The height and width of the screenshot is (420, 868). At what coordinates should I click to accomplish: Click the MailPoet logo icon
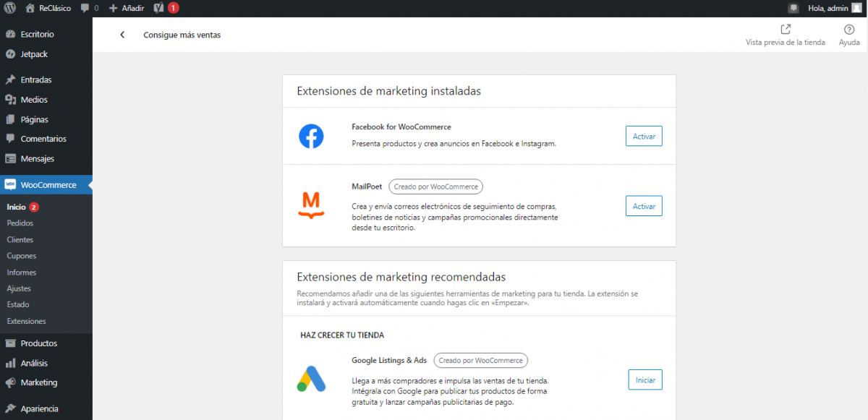coord(311,205)
